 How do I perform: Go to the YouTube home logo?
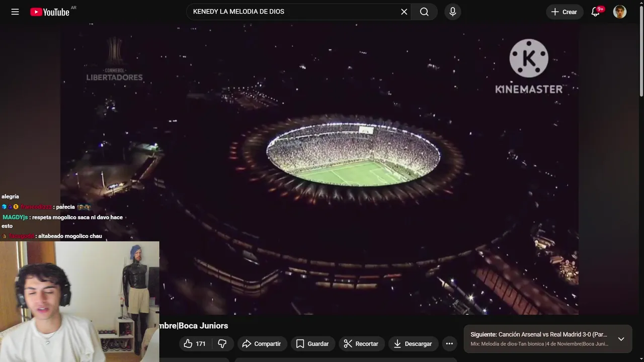tap(50, 12)
